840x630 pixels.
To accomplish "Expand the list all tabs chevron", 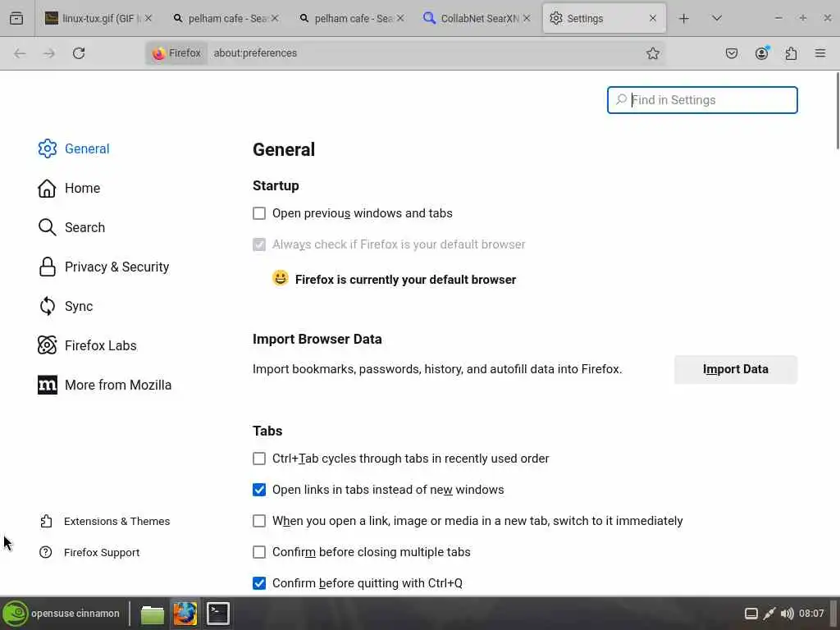I will coord(717,18).
